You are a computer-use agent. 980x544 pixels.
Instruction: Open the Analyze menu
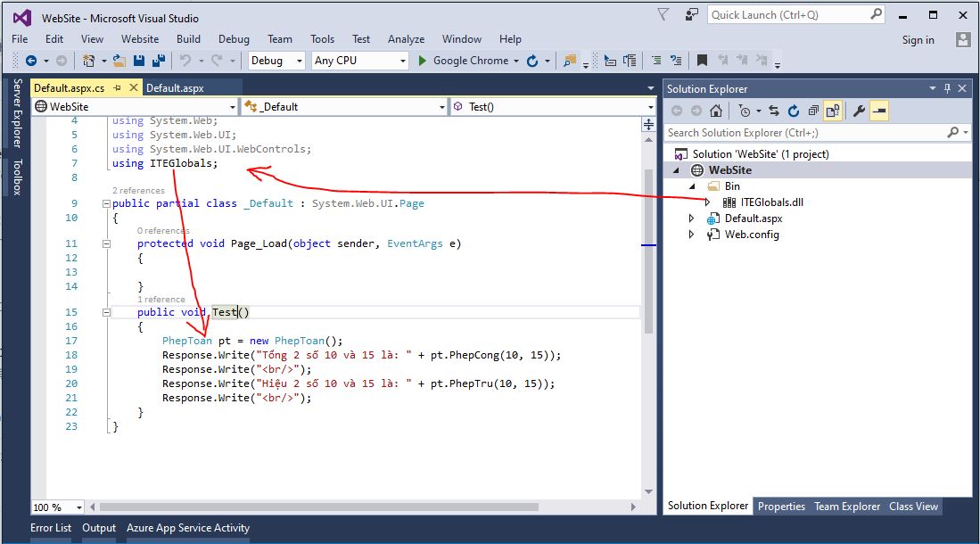point(406,39)
